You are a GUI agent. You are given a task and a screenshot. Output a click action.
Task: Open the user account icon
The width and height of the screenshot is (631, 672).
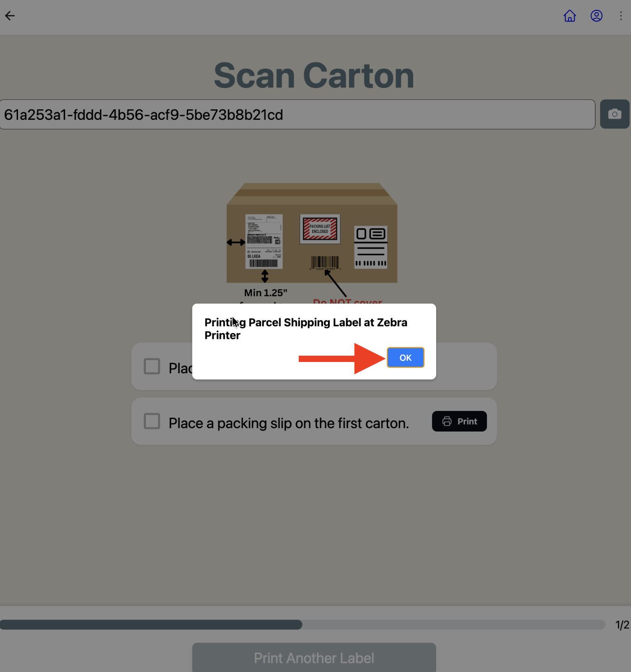click(x=596, y=16)
